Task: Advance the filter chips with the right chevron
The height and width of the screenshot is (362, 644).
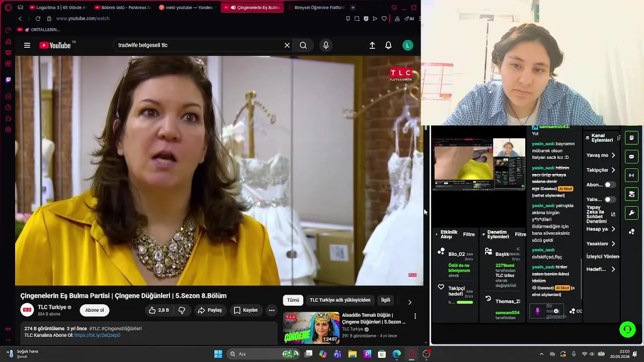Action: point(410,302)
